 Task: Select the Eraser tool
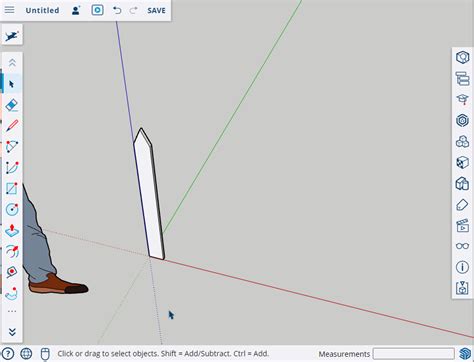tap(12, 105)
